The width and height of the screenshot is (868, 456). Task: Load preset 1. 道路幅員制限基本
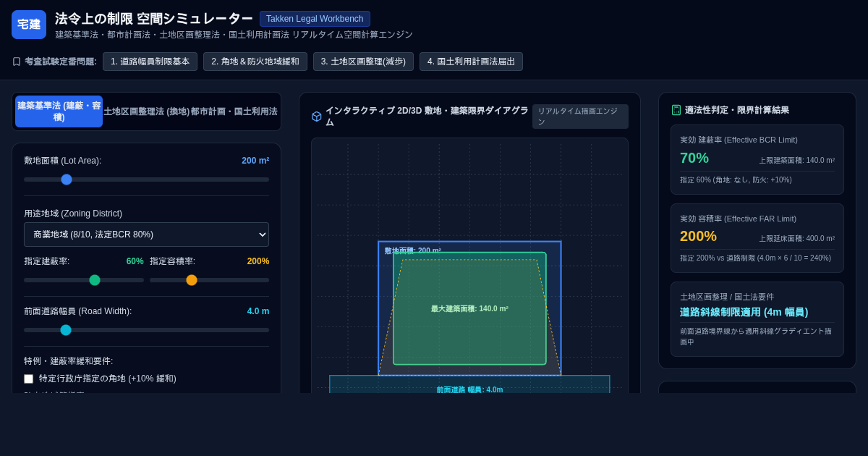150,62
